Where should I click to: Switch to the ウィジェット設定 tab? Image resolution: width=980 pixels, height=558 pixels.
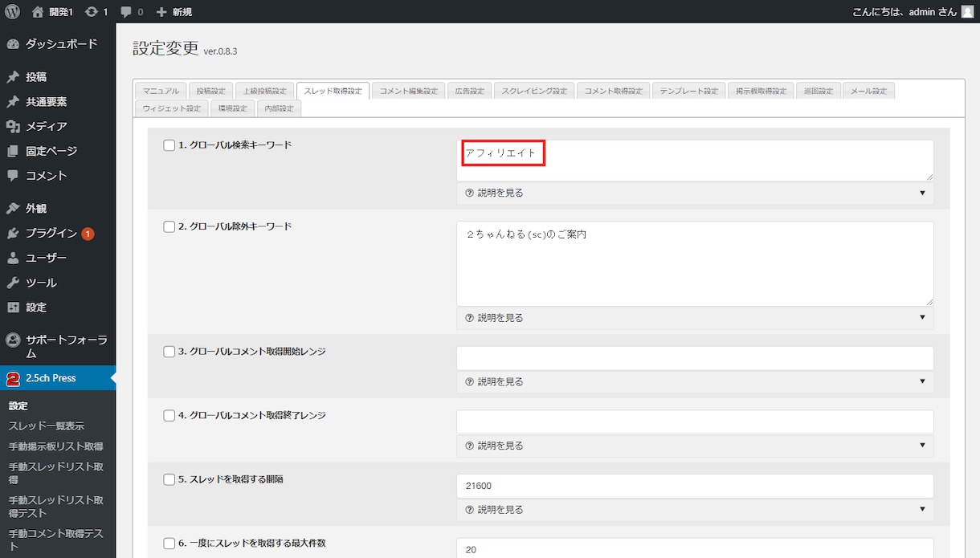pos(172,108)
